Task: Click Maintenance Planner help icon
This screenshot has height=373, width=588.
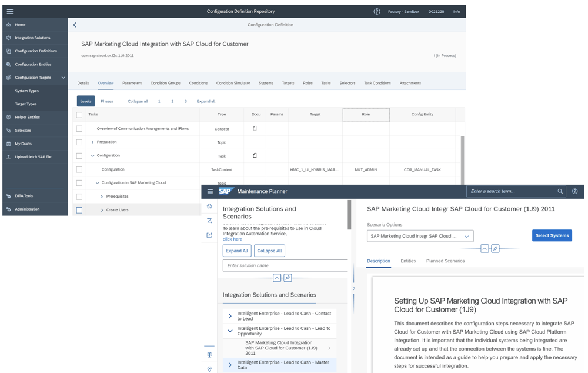Action: point(574,191)
